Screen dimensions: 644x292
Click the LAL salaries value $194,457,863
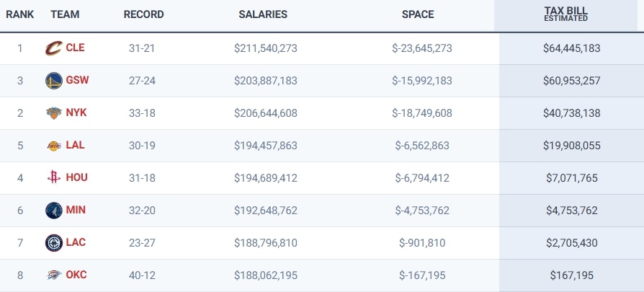266,146
